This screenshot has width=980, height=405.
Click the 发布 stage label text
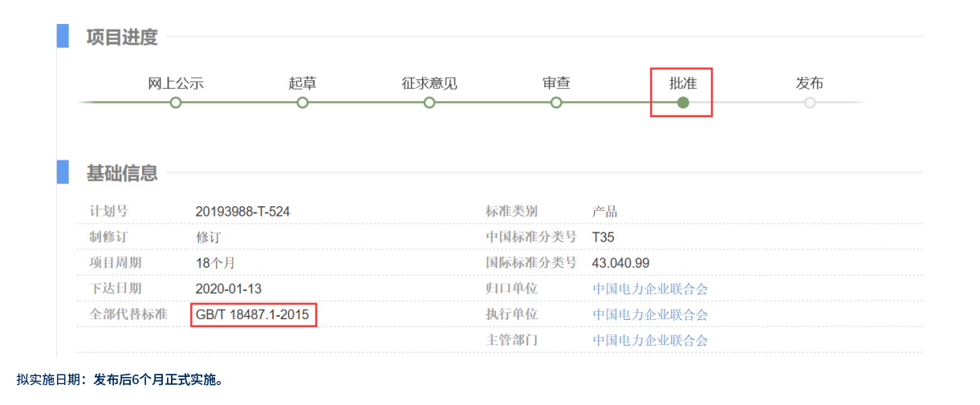tap(810, 83)
